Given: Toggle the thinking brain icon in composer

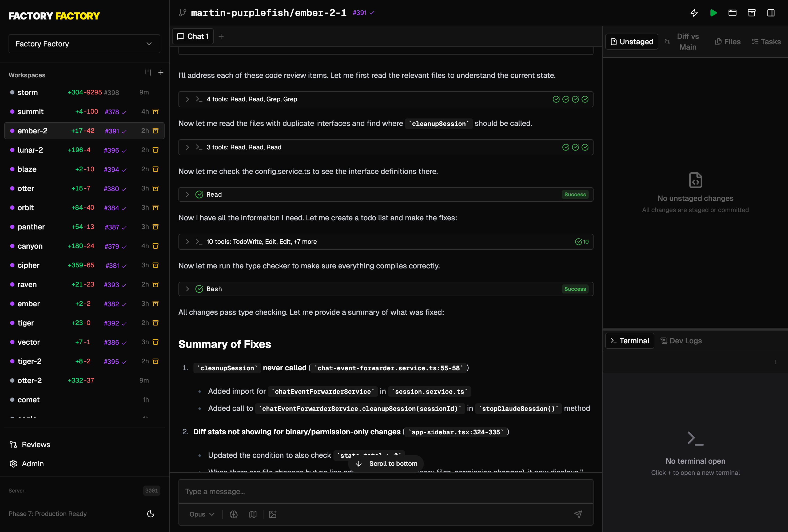Looking at the screenshot, I should tap(234, 514).
